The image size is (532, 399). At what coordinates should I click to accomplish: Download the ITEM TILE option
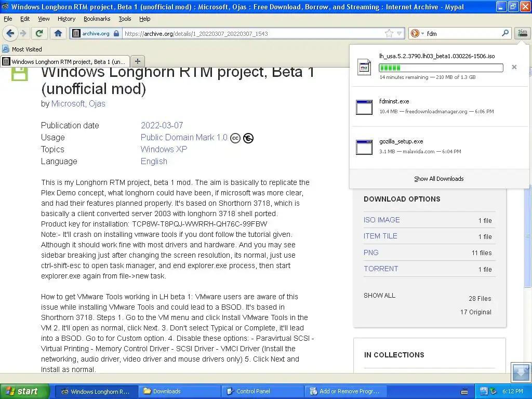coord(380,236)
